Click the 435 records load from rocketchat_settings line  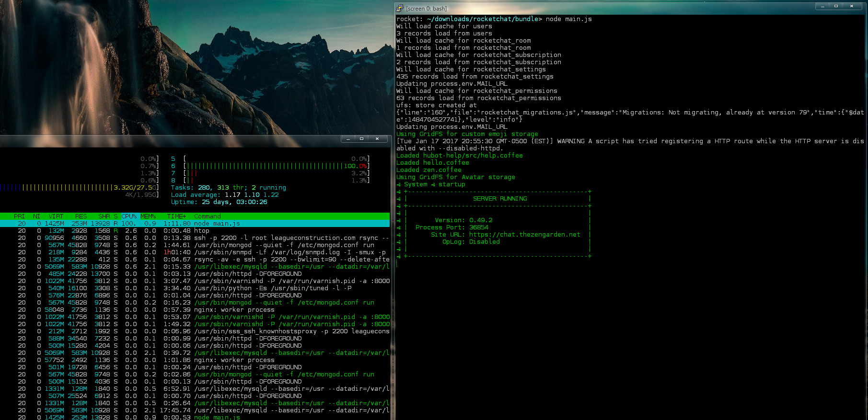tap(475, 77)
